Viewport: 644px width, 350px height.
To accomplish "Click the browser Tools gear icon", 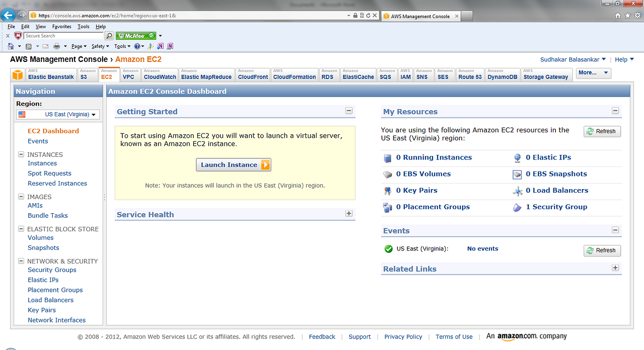I will pyautogui.click(x=637, y=16).
